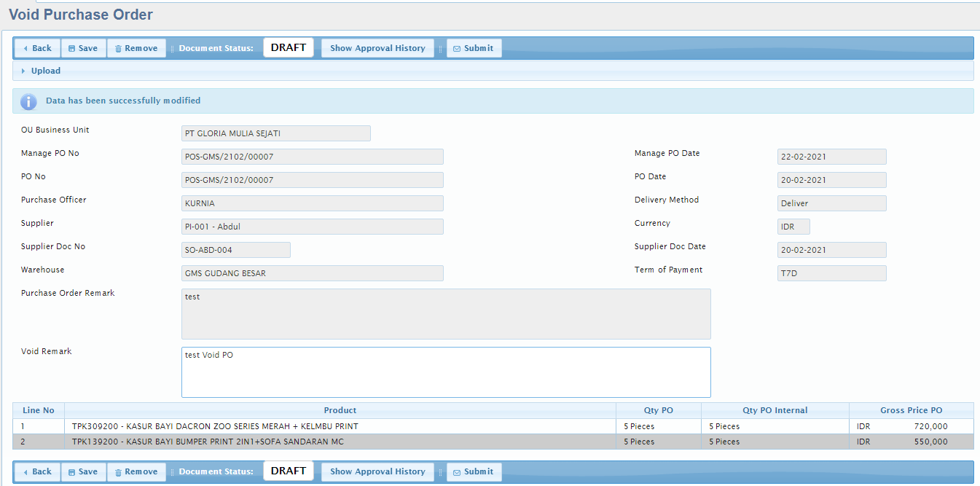Click the Delivery Method field
This screenshot has width=980, height=486.
pyautogui.click(x=832, y=203)
